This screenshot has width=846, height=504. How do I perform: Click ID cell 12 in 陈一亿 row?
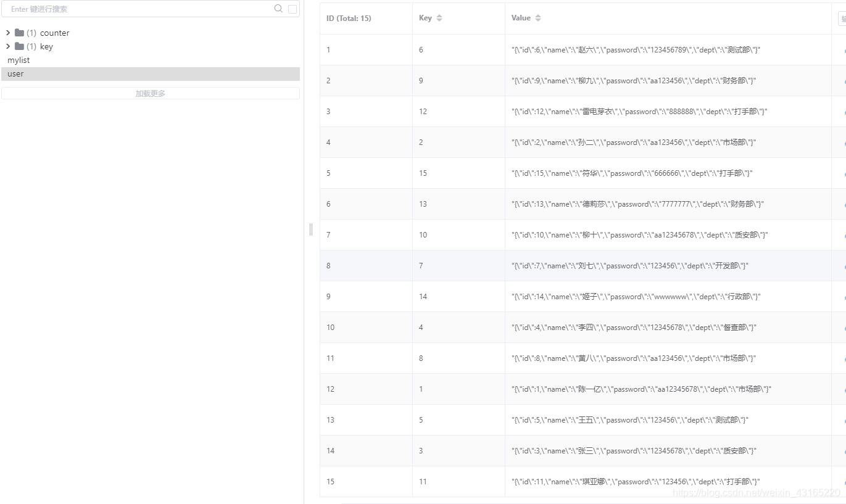coord(366,389)
